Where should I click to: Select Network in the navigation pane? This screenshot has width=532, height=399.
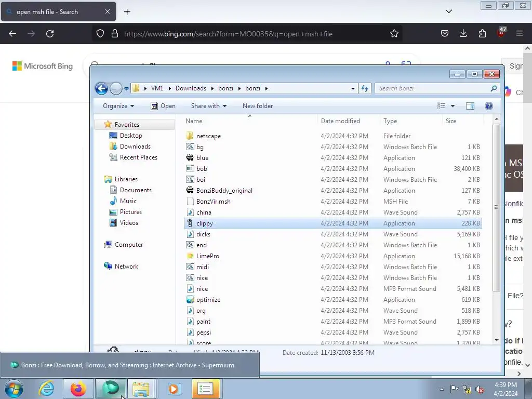pos(126,267)
